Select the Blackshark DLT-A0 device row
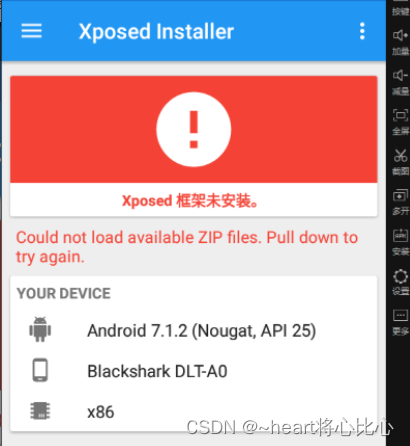This screenshot has height=446, width=410. coord(194,371)
